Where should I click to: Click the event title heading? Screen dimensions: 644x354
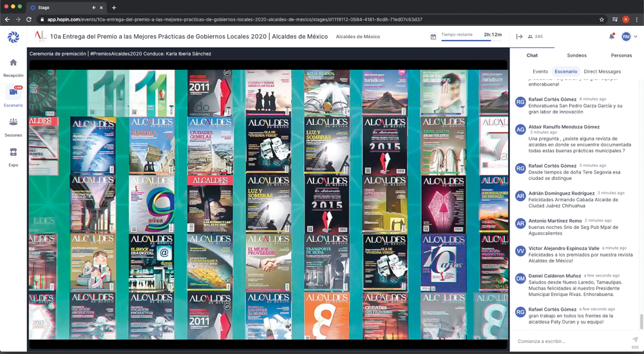click(189, 36)
